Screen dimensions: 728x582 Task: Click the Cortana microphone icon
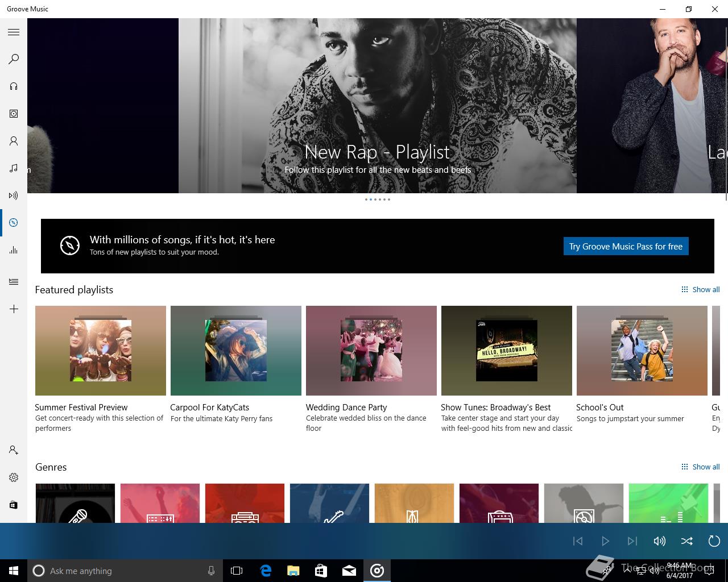(211, 571)
